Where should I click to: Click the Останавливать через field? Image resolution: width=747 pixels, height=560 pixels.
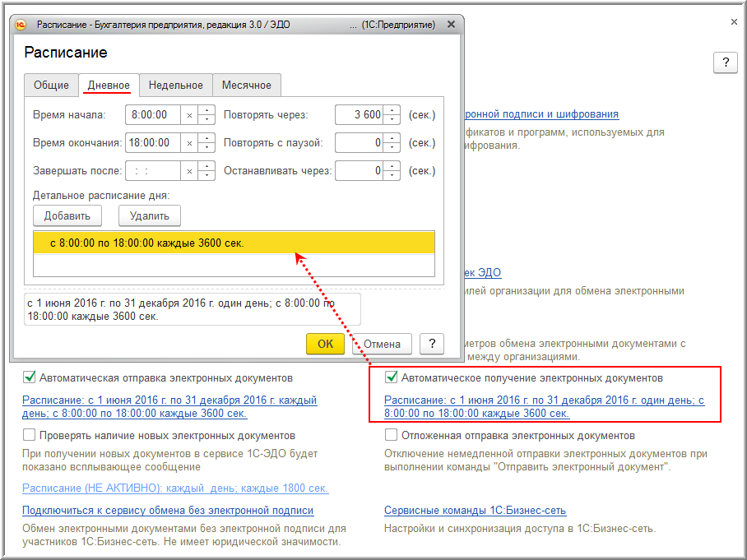[360, 171]
